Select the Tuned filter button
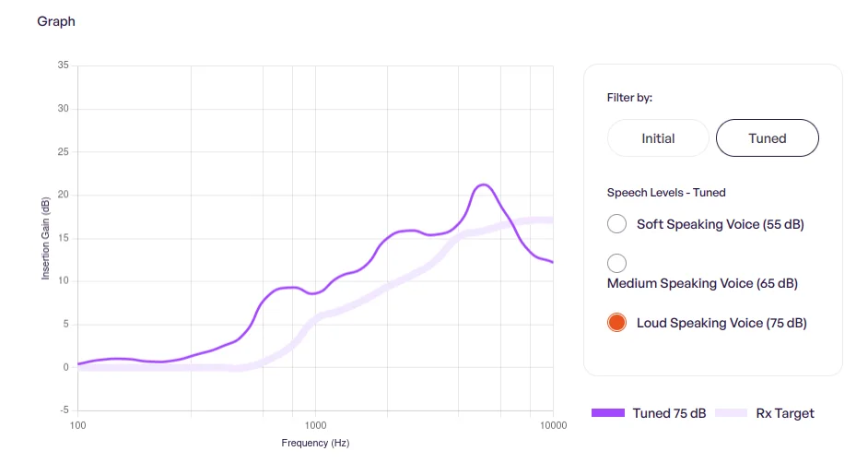Image resolution: width=868 pixels, height=463 pixels. point(768,138)
